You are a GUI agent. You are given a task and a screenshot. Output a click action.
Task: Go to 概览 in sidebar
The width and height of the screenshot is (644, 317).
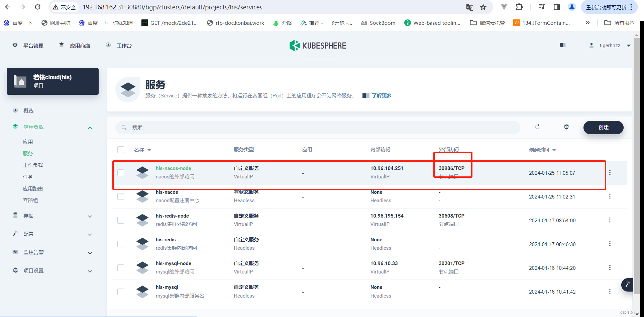pyautogui.click(x=28, y=110)
